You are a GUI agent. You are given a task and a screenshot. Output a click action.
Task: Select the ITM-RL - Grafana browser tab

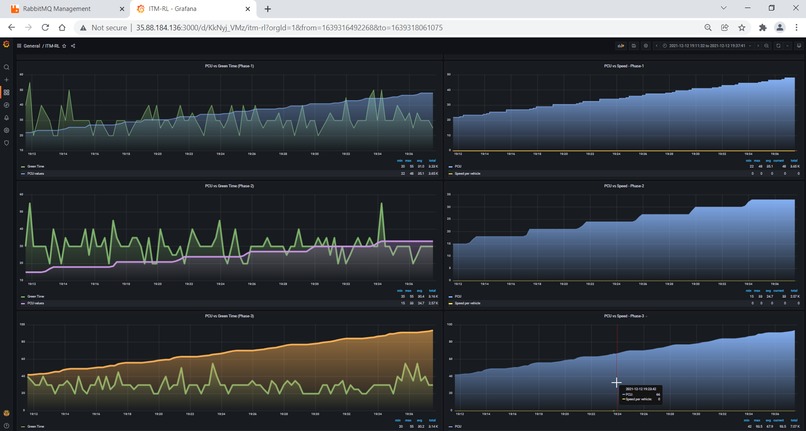[193, 9]
